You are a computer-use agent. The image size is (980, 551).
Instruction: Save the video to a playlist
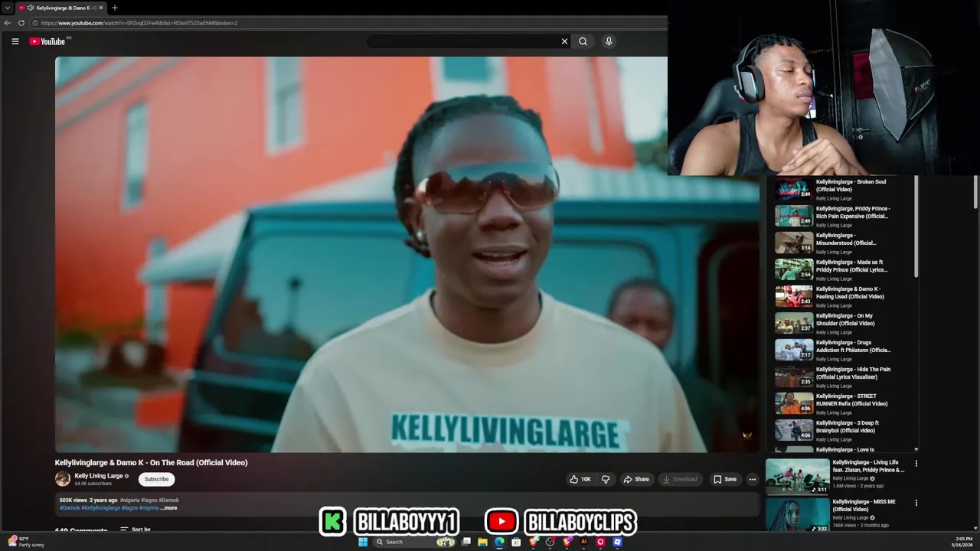point(725,479)
